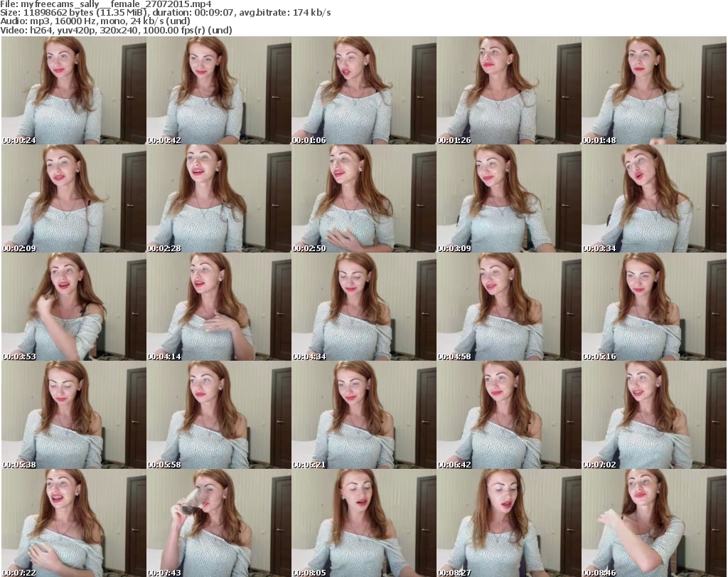Open the frame stamped 00:02:28

click(x=219, y=198)
